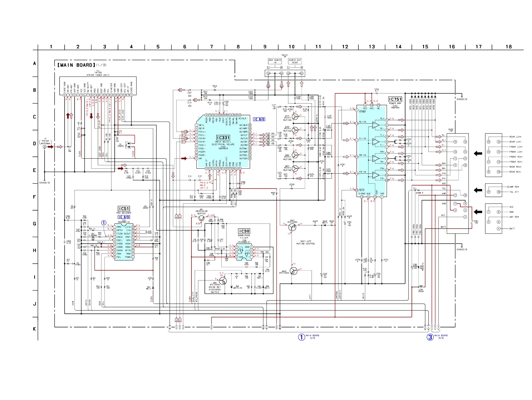Click the IC51 RDS decoder label
Viewport: 532px width, 400px height.
click(124, 209)
